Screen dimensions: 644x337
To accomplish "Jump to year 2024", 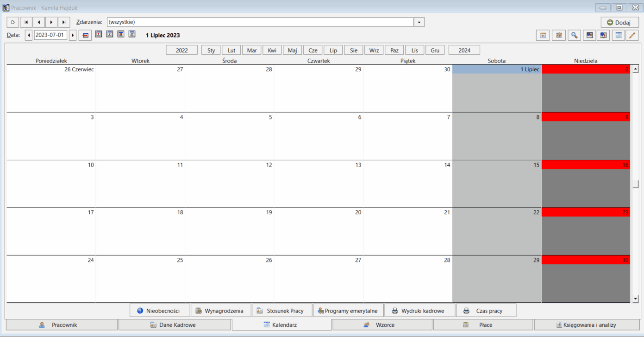I will (x=464, y=50).
